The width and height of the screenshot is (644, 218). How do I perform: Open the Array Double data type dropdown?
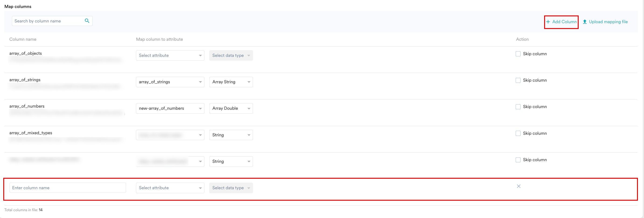[231, 109]
